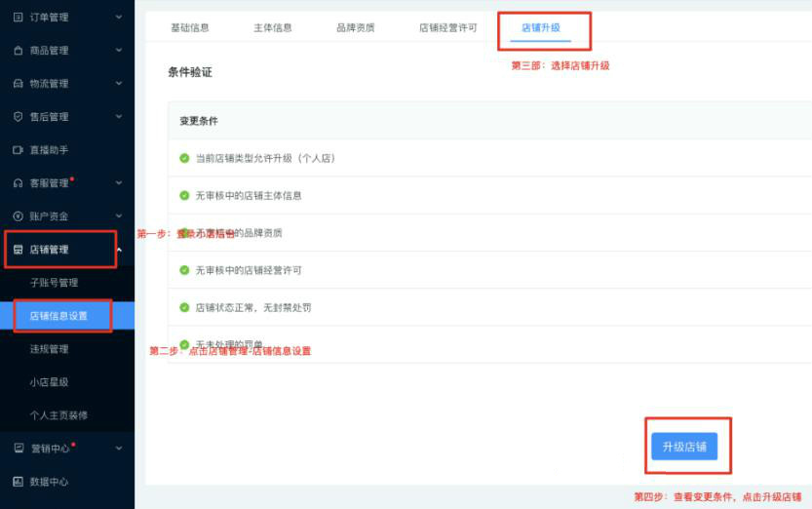The height and width of the screenshot is (509, 812).
Task: Click the 商品管理 shopping bag icon
Action: [19, 51]
